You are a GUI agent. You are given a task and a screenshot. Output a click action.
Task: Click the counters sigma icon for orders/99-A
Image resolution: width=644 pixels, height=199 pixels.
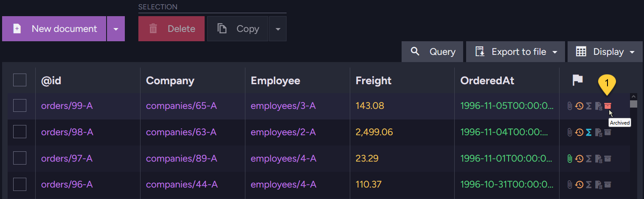click(x=589, y=106)
